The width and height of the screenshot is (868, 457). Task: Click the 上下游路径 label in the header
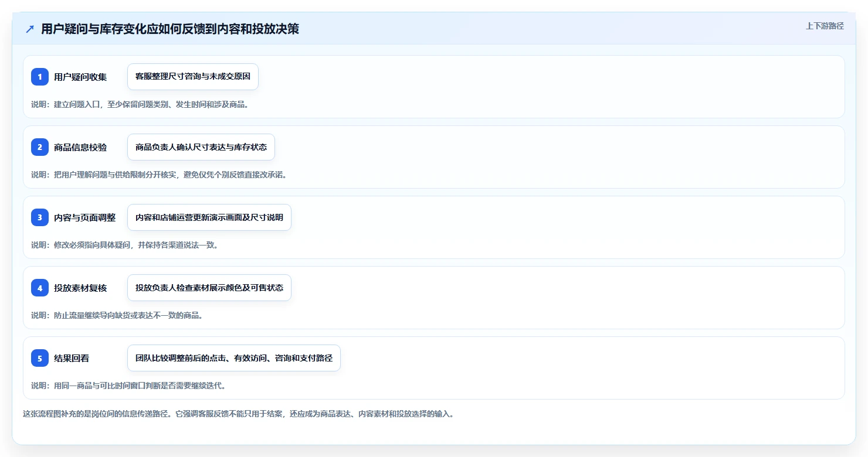pos(825,26)
